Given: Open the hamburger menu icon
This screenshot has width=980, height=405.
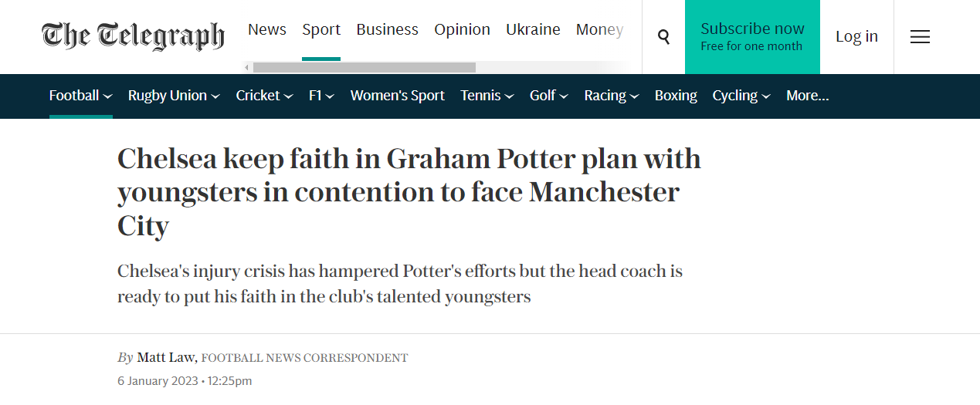Looking at the screenshot, I should click(920, 36).
